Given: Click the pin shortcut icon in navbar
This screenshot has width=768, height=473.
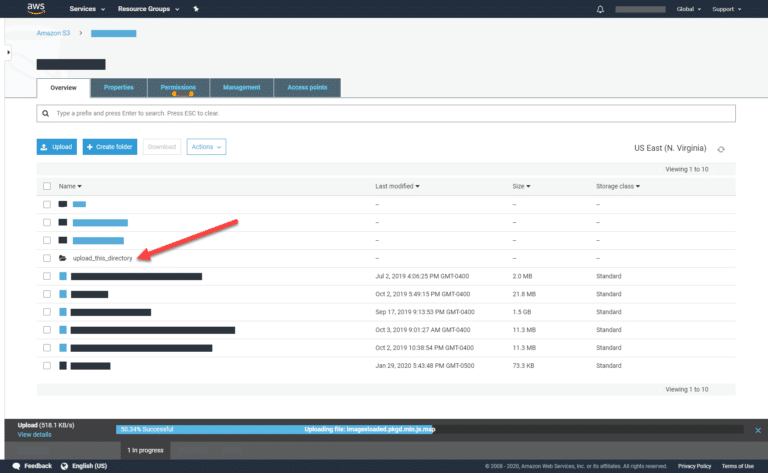Looking at the screenshot, I should coord(196,9).
